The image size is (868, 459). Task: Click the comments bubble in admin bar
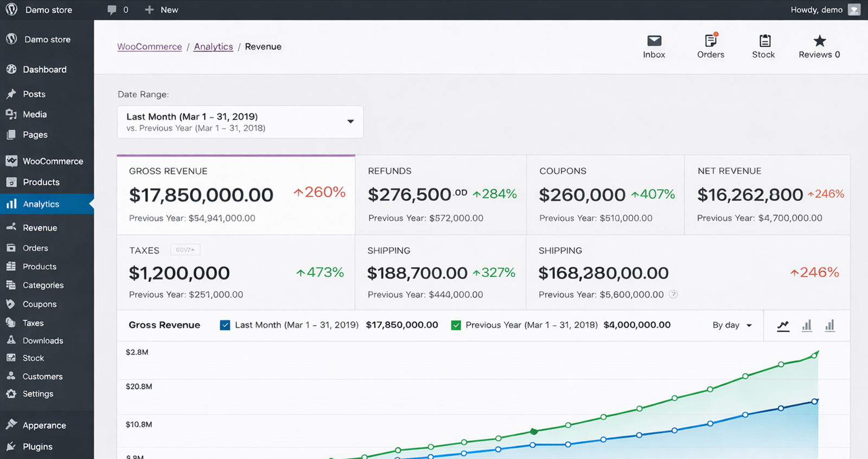pyautogui.click(x=112, y=10)
